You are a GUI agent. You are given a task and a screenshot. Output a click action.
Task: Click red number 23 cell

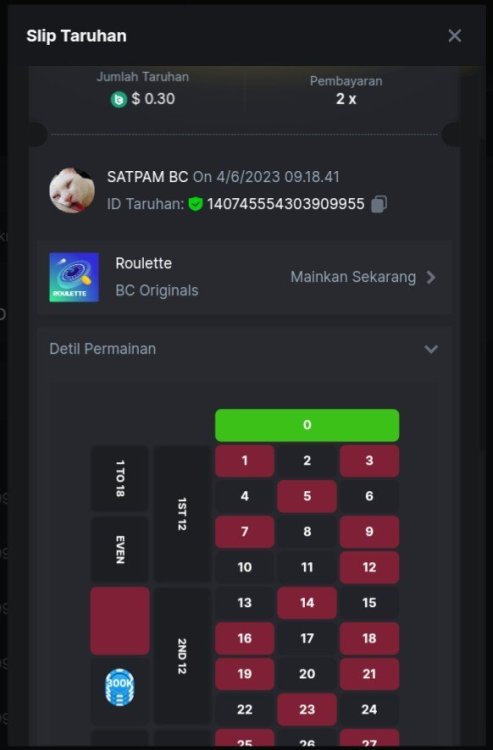pyautogui.click(x=307, y=709)
